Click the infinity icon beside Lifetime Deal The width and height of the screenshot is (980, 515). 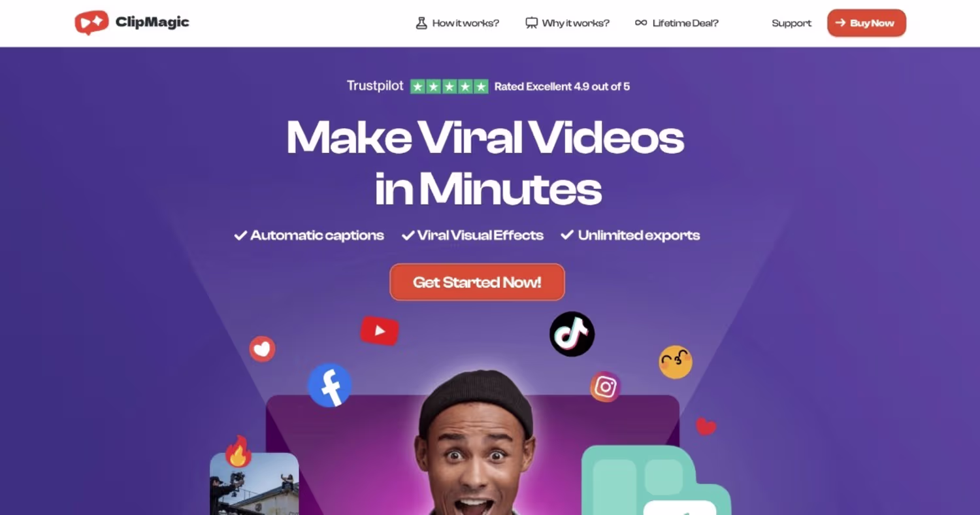641,23
